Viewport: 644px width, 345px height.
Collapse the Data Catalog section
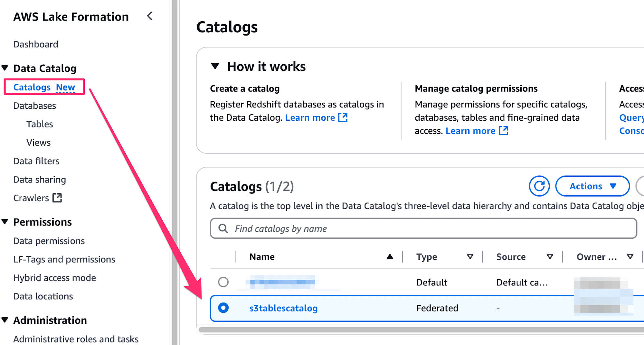[5, 68]
